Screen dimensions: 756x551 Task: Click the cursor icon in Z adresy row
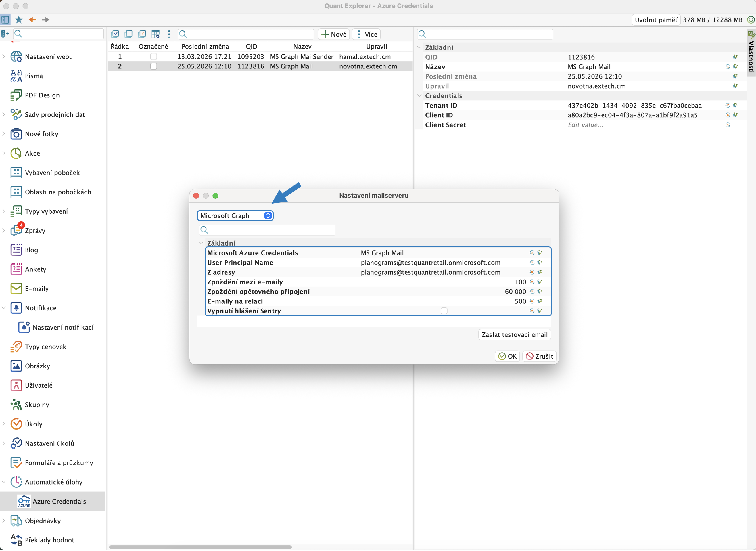(x=540, y=272)
